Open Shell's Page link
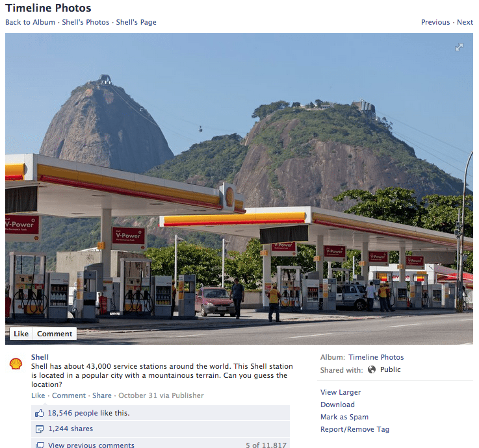479x448 pixels. point(136,22)
